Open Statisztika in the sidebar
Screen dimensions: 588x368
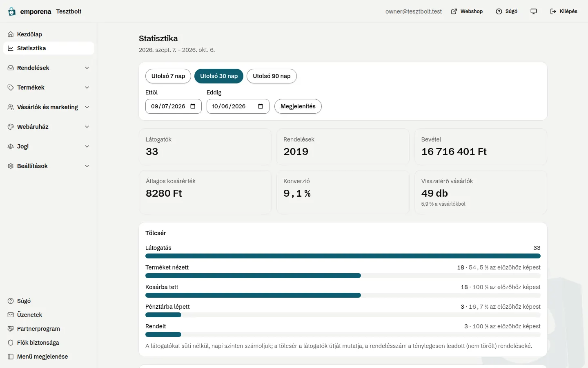(x=49, y=48)
